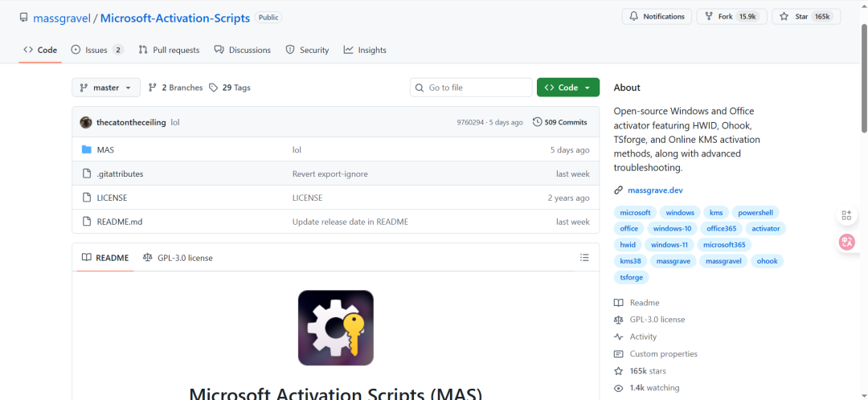868x400 pixels.
Task: Open the Insights tab
Action: coord(365,50)
